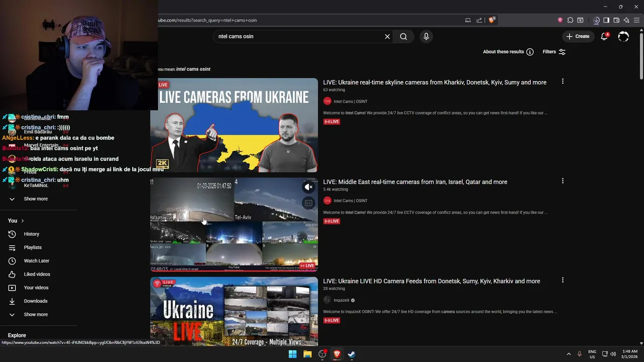Open the Brave Wallet icon
The height and width of the screenshot is (362, 644).
coord(616,20)
